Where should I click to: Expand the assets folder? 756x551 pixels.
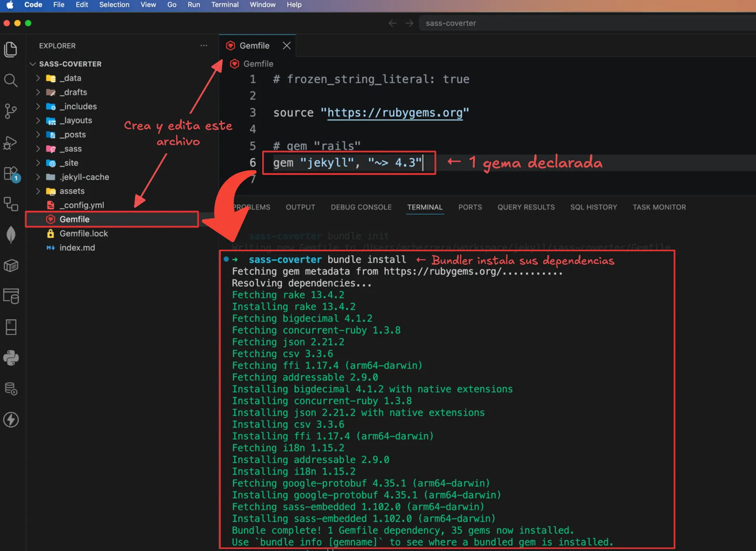click(x=38, y=191)
